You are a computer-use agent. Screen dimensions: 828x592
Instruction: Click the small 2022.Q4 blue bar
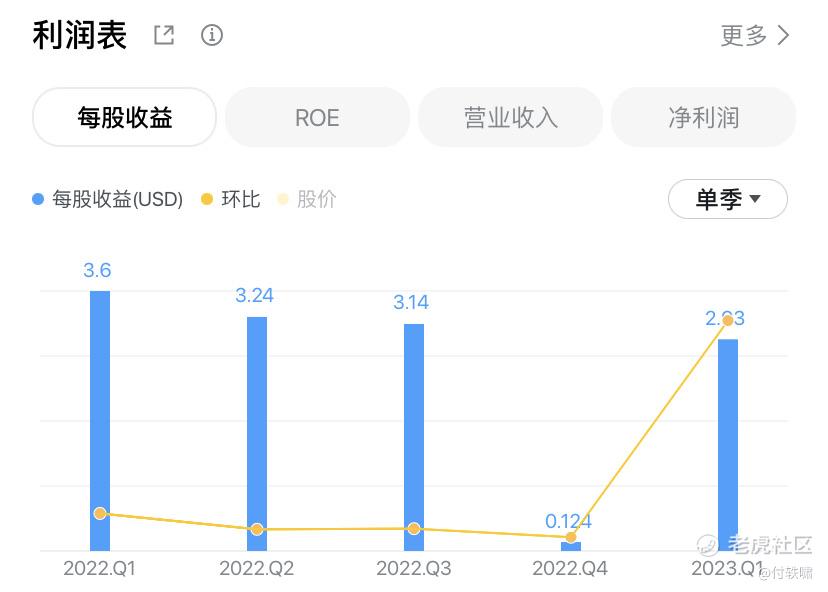571,547
